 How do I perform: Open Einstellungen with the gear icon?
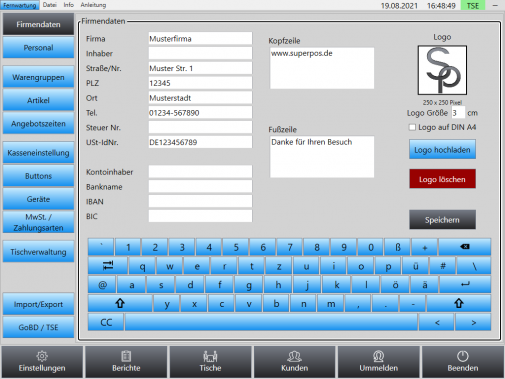(42, 356)
